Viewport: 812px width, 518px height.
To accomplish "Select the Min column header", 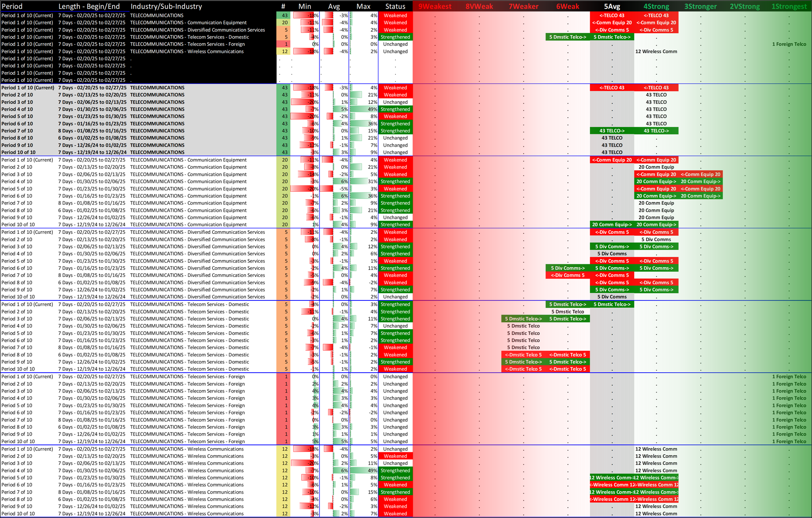I will [304, 6].
